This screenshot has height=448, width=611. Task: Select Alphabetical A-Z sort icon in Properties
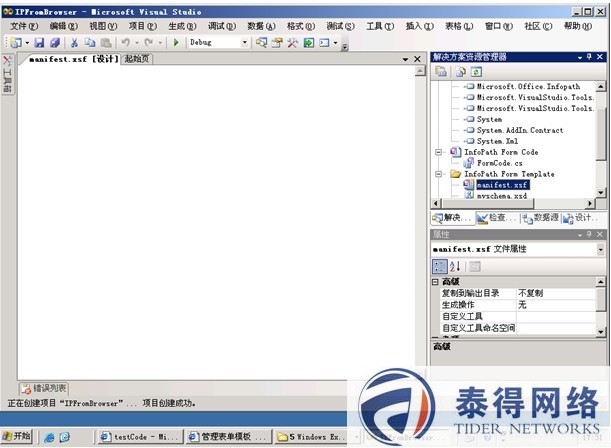click(455, 266)
